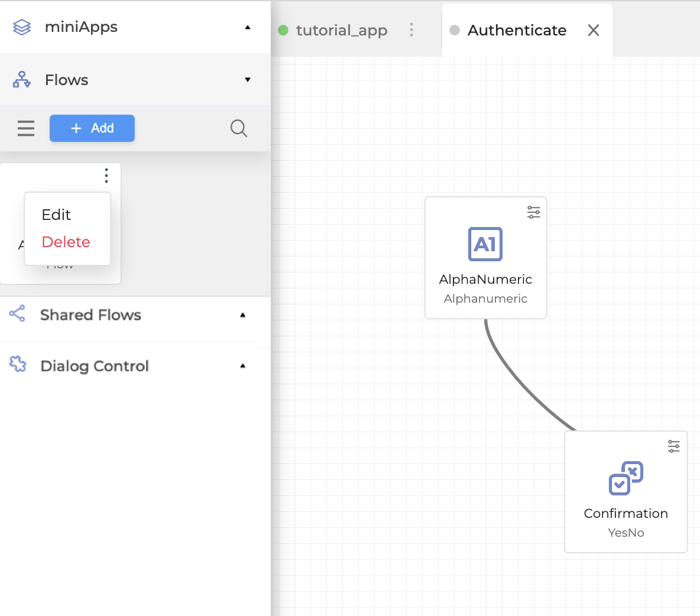Expand the miniApps section arrow
Viewport: 700px width, 616px height.
point(248,27)
